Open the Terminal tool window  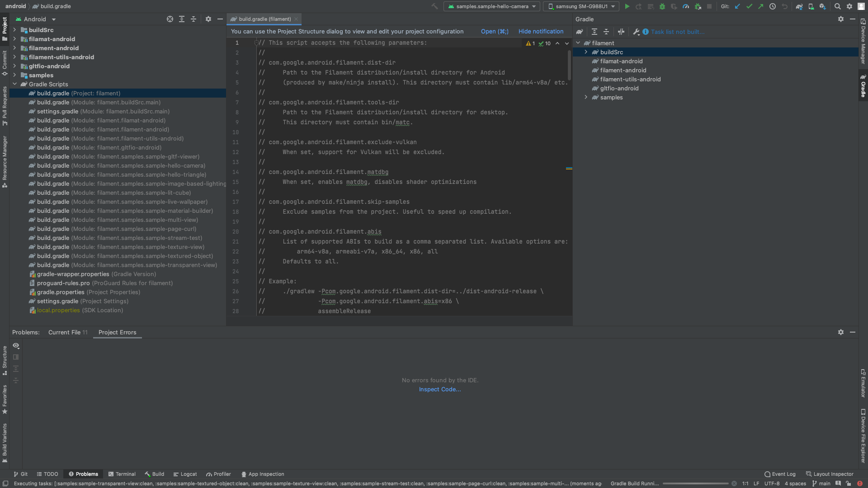[122, 474]
